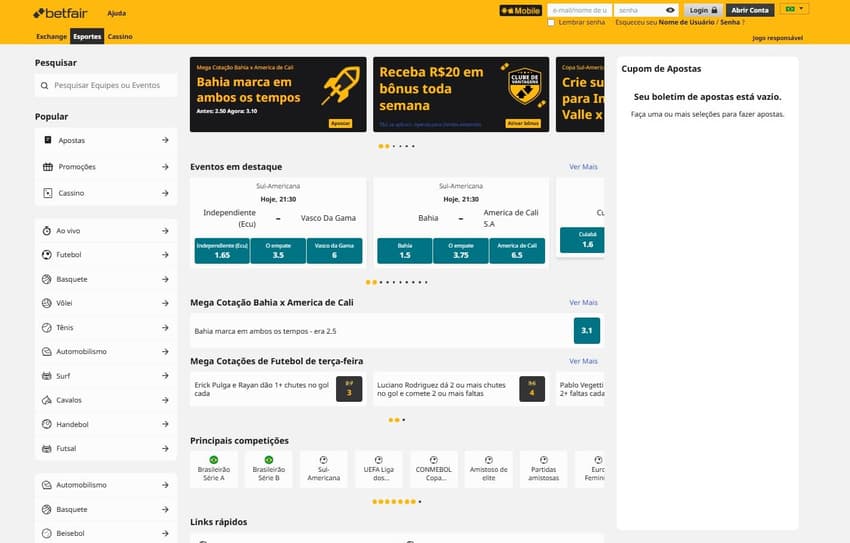Bet on America de Cali at 6.5

click(517, 251)
